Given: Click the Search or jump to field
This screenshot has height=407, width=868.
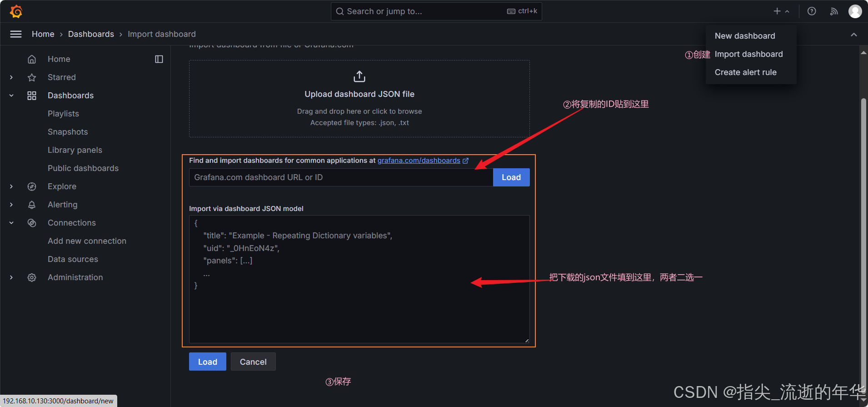Looking at the screenshot, I should pyautogui.click(x=436, y=11).
